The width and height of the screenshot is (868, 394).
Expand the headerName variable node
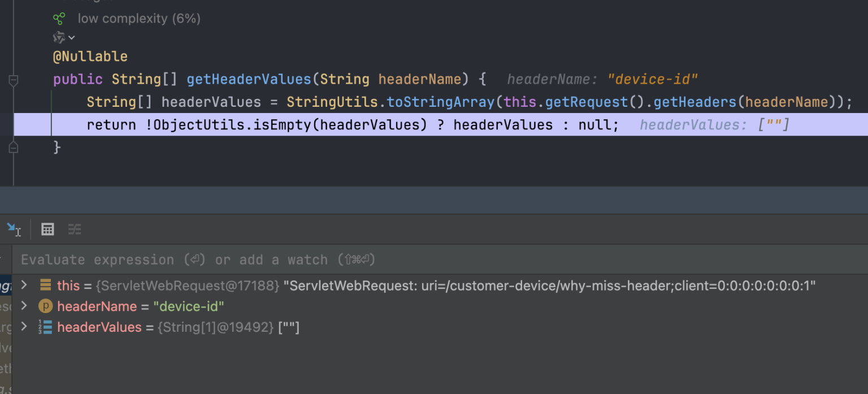pyautogui.click(x=24, y=306)
